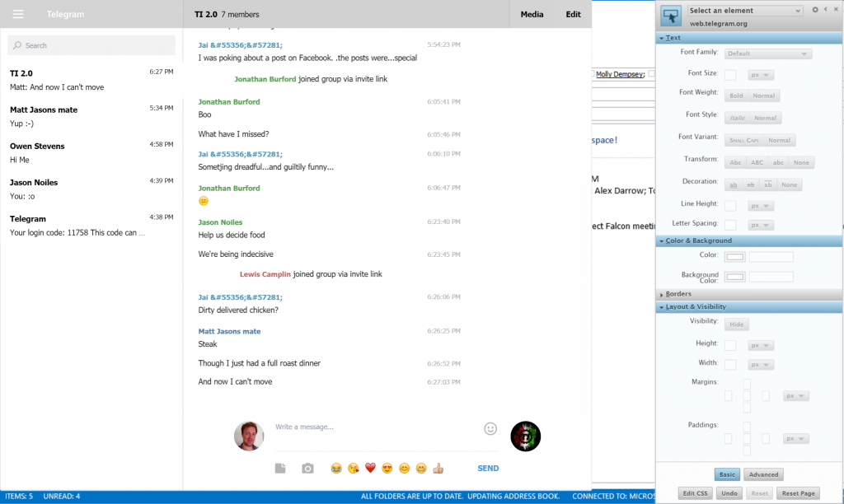Apply overline text decoration
The image size is (844, 504).
pyautogui.click(x=767, y=185)
